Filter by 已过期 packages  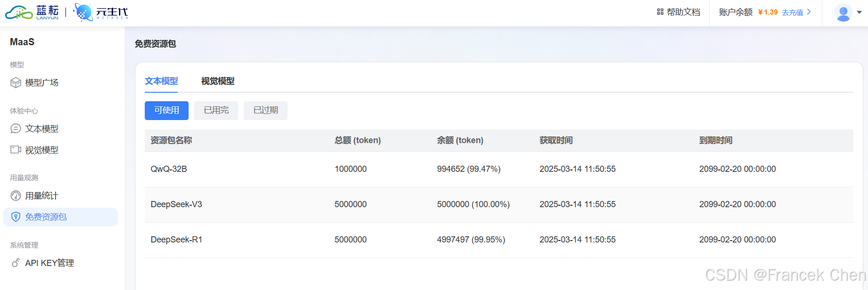265,111
